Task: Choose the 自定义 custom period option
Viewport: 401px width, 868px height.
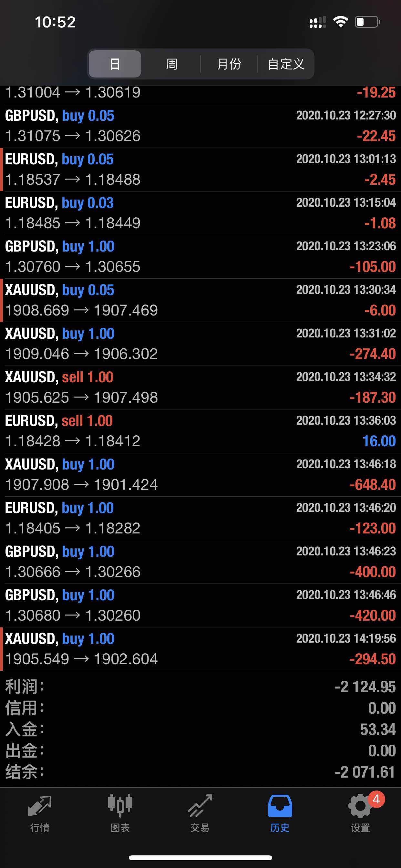Action: [x=286, y=64]
